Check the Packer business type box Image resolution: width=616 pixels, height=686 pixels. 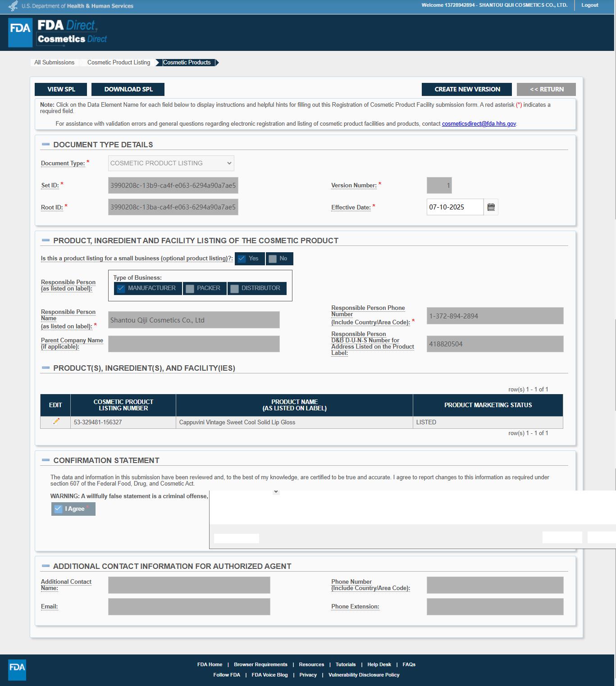pos(190,289)
